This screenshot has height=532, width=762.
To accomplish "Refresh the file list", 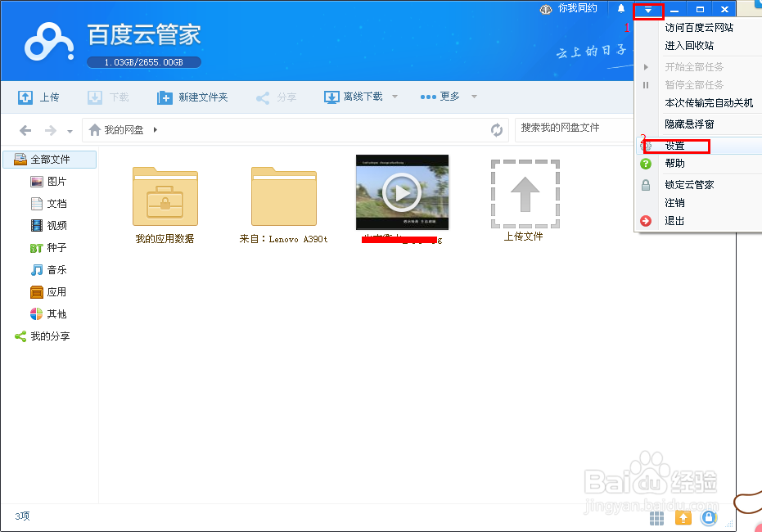I will click(496, 129).
